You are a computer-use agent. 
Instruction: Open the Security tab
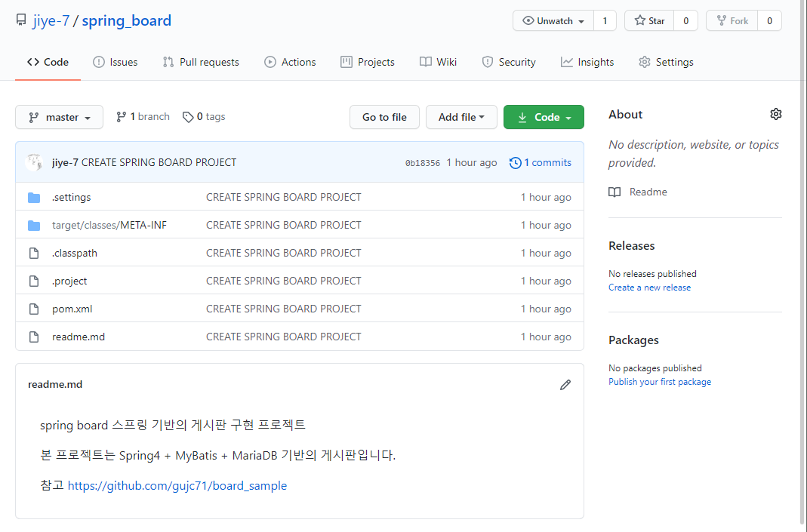coord(509,62)
